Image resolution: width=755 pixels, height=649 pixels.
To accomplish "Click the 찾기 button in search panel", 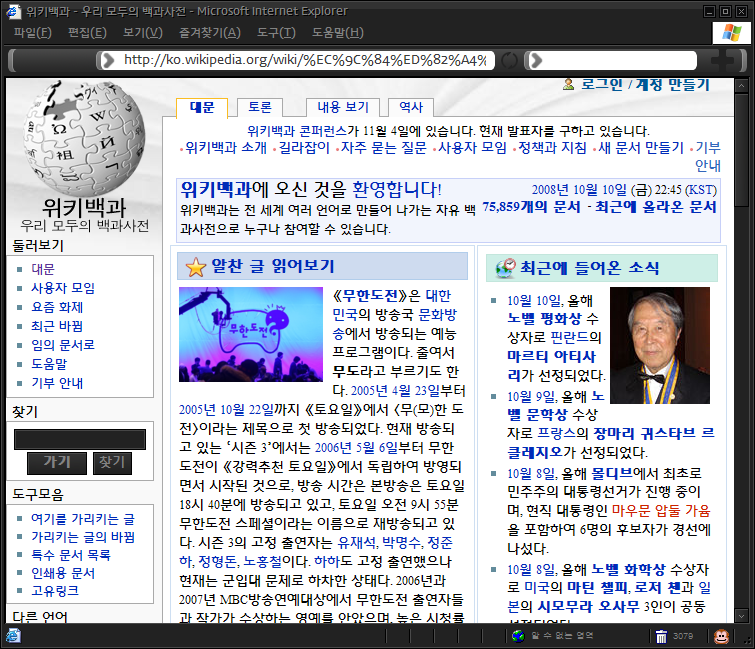I will pos(112,463).
